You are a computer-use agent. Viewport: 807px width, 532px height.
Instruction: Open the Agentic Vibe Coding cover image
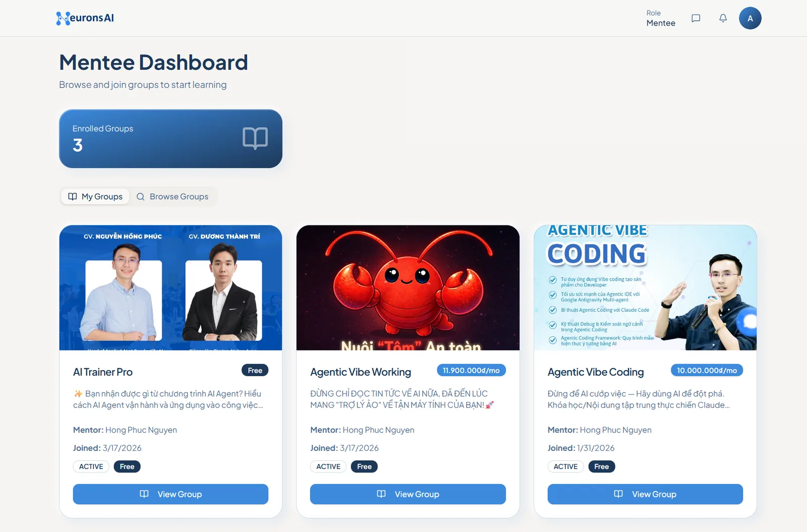point(645,287)
